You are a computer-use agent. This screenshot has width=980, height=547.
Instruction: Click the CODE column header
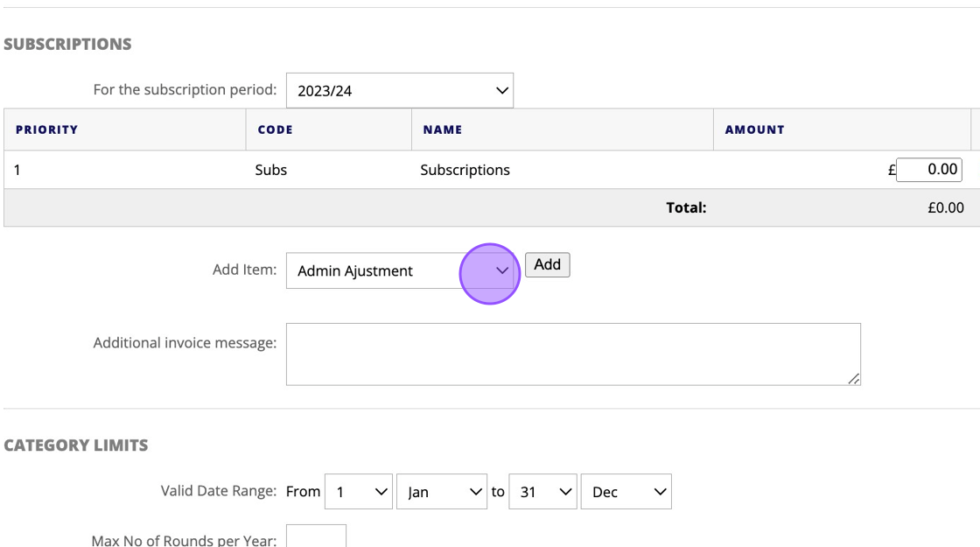(275, 130)
